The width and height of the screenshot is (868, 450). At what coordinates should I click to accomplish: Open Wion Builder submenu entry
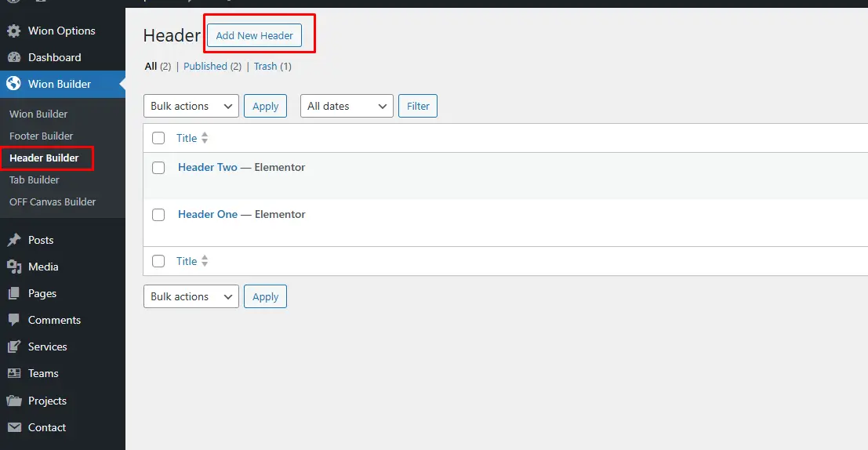coord(38,114)
